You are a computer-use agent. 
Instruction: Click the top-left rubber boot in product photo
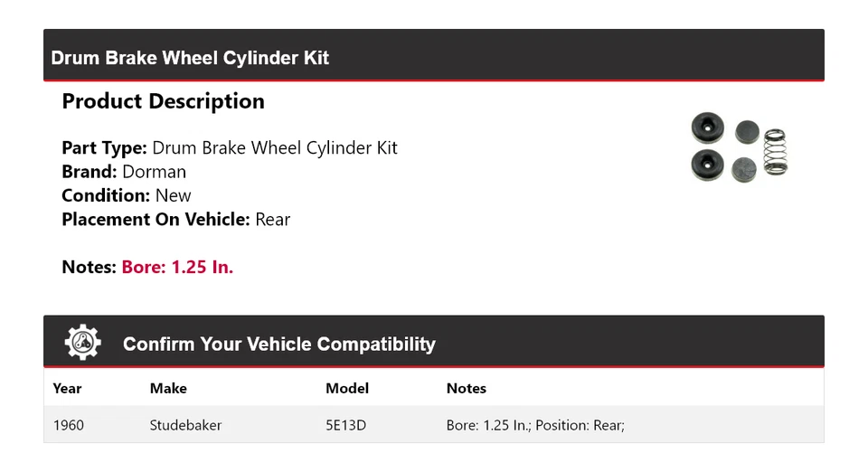coord(707,128)
